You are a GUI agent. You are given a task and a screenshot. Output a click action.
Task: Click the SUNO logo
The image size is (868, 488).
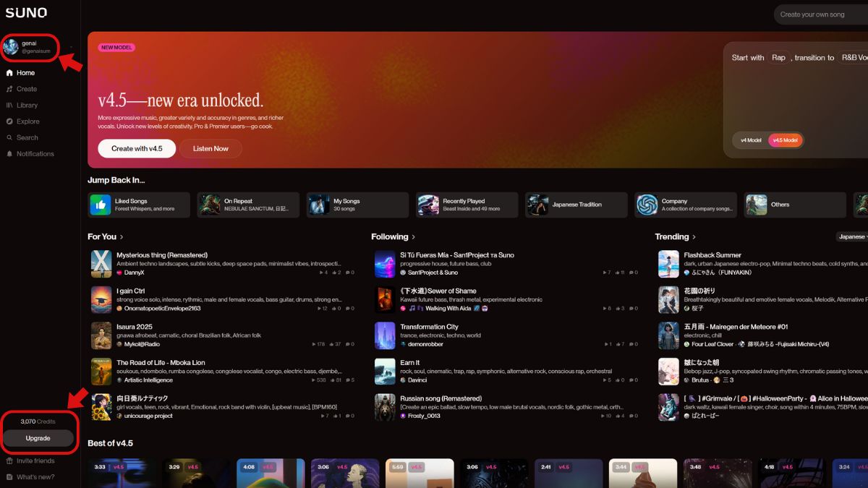click(26, 12)
